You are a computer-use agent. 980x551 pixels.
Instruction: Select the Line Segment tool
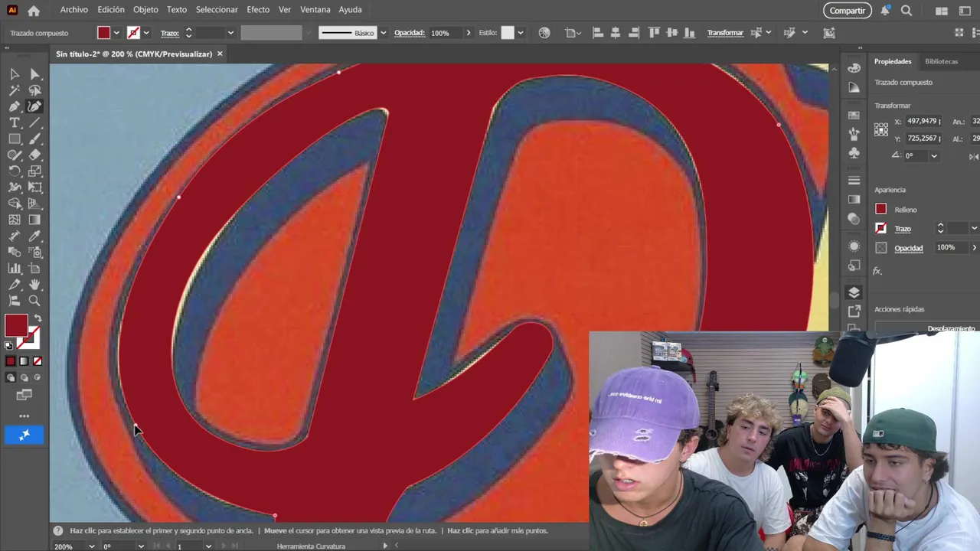(34, 122)
